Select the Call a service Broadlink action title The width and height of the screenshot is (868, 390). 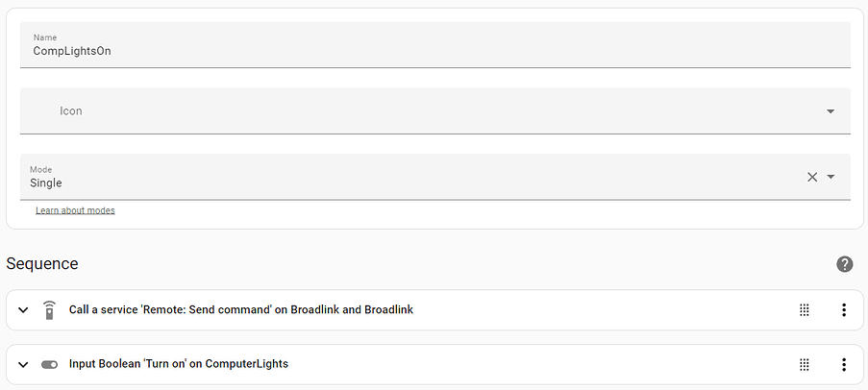coord(241,309)
